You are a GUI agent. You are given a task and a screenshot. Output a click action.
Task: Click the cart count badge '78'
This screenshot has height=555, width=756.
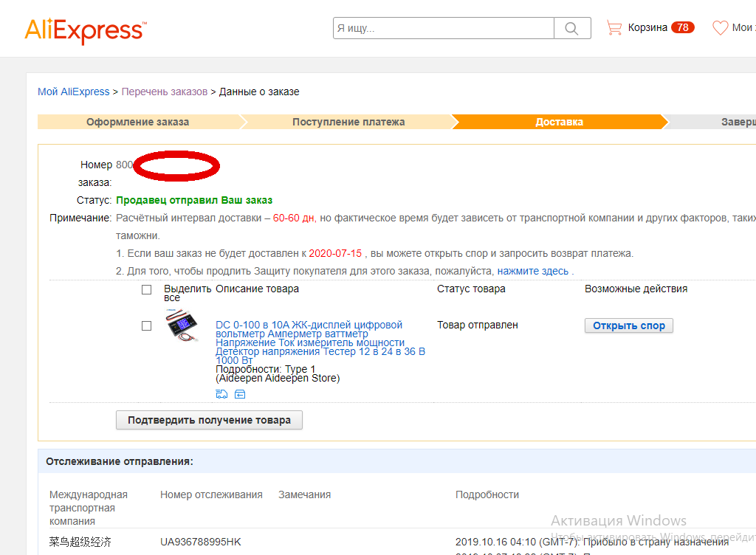coord(682,27)
